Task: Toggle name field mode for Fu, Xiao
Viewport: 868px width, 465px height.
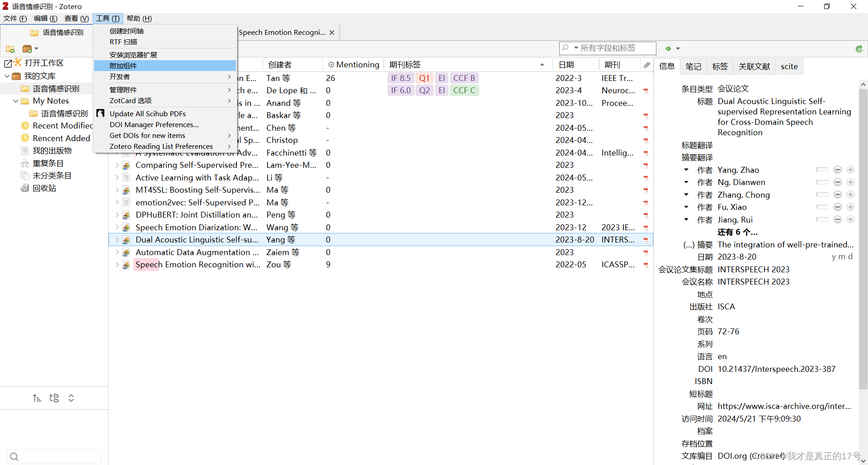Action: tap(822, 207)
